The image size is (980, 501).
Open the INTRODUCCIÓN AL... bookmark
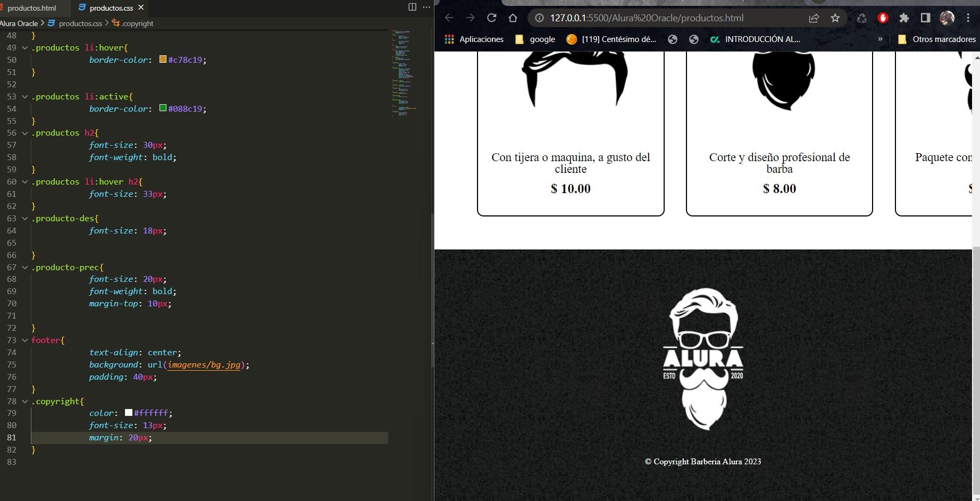pyautogui.click(x=755, y=39)
